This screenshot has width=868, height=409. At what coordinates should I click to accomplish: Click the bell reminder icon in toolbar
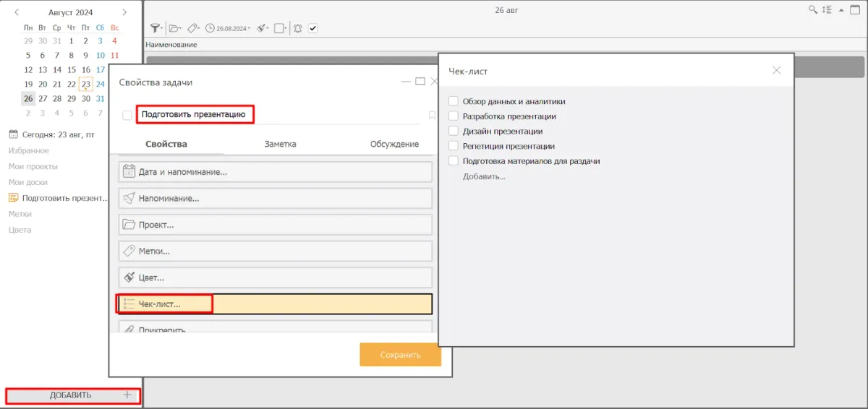(297, 28)
